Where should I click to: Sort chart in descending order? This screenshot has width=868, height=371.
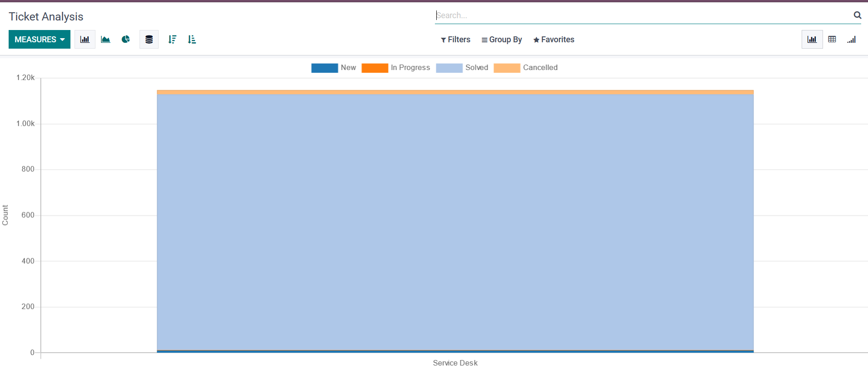172,40
